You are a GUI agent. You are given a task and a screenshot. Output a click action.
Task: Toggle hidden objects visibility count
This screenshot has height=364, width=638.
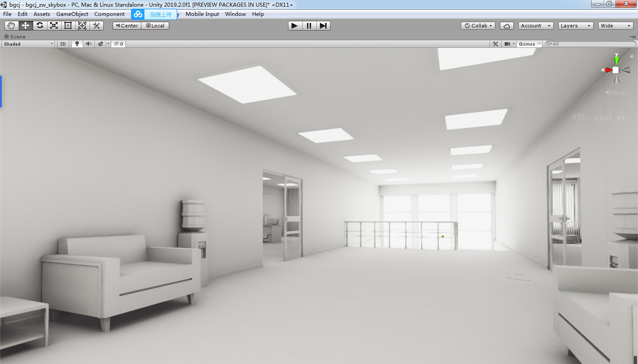click(118, 44)
